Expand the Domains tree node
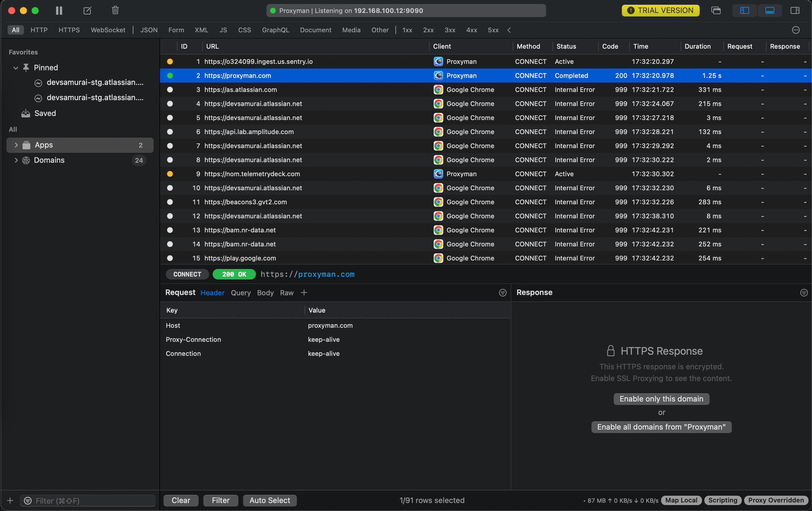812x511 pixels. [x=16, y=160]
